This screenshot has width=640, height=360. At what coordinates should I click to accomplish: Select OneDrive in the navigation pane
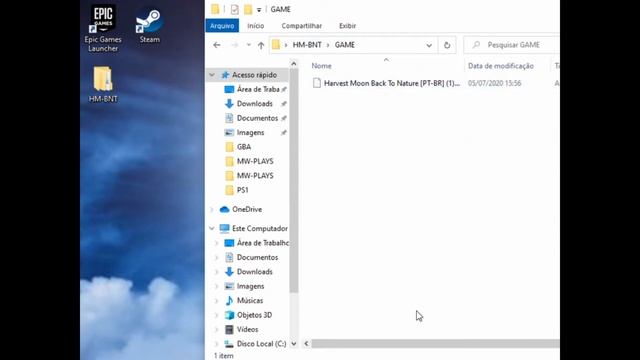click(x=247, y=209)
